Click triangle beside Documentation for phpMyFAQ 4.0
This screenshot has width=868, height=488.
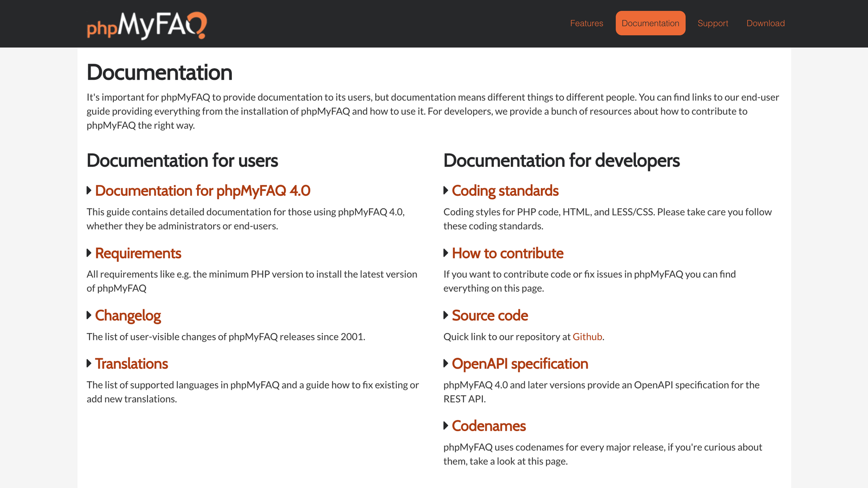(89, 190)
